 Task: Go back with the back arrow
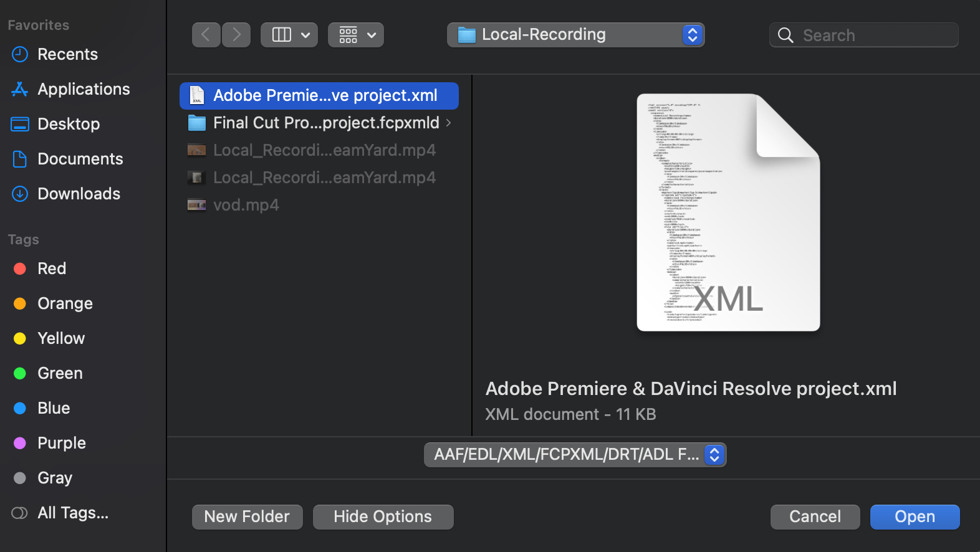tap(206, 35)
